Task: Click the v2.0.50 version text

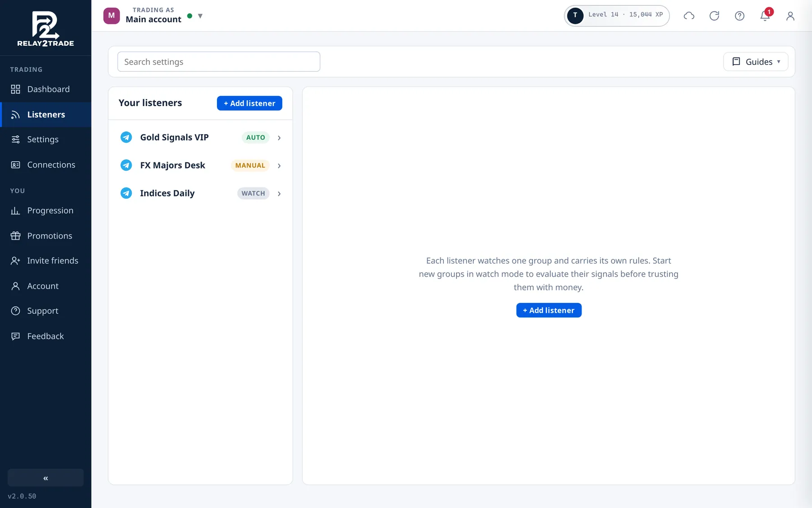Action: [x=22, y=496]
